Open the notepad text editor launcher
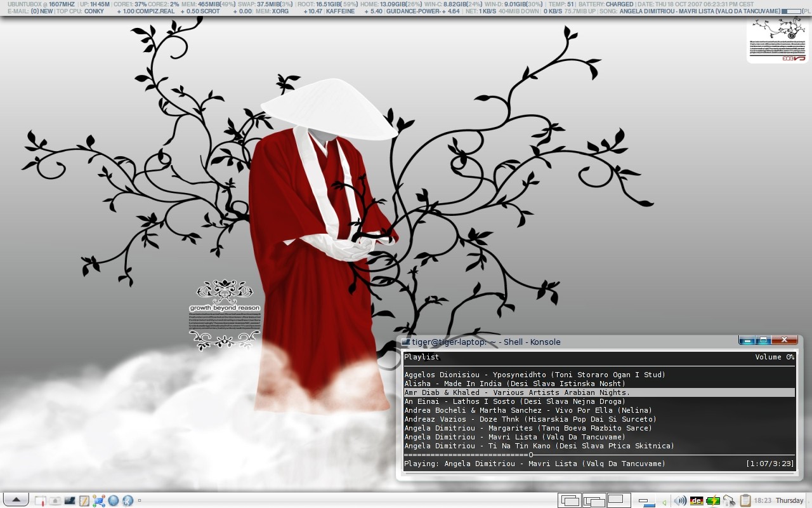 coord(84,500)
